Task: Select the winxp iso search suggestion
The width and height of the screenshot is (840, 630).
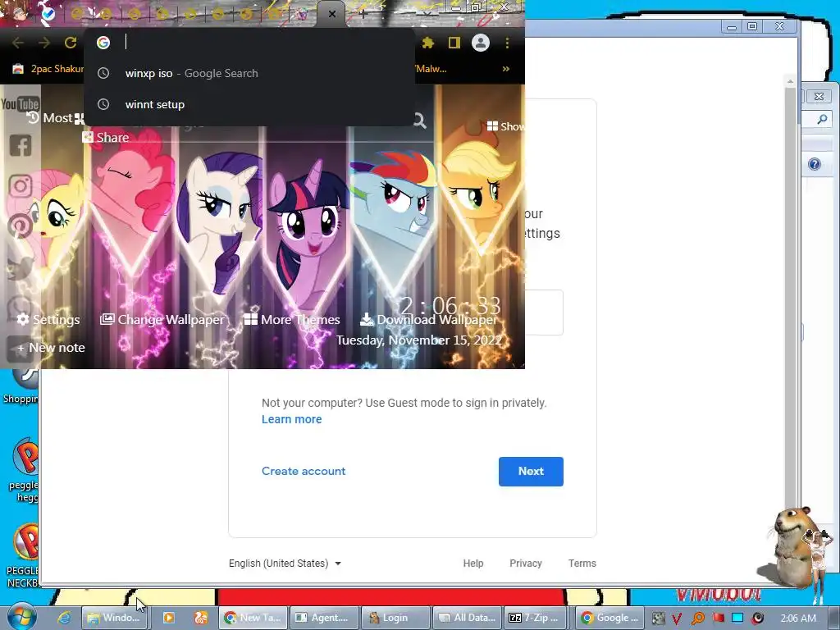Action: [249, 73]
